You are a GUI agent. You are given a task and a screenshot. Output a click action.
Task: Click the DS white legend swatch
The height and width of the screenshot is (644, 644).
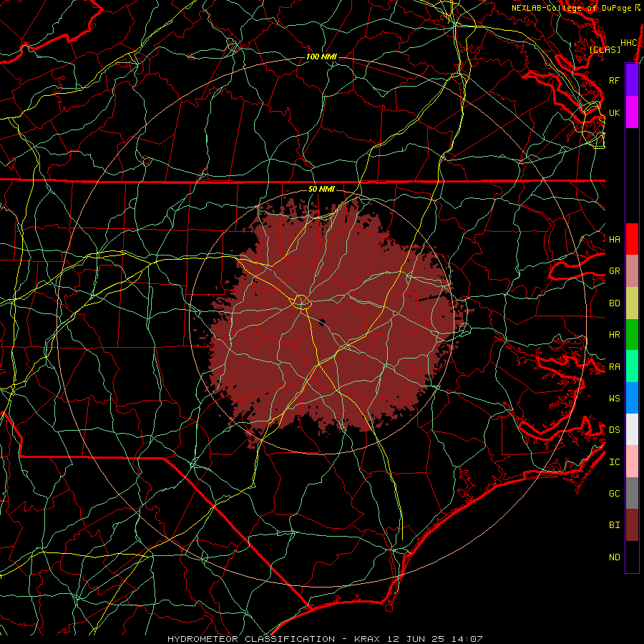tap(632, 429)
